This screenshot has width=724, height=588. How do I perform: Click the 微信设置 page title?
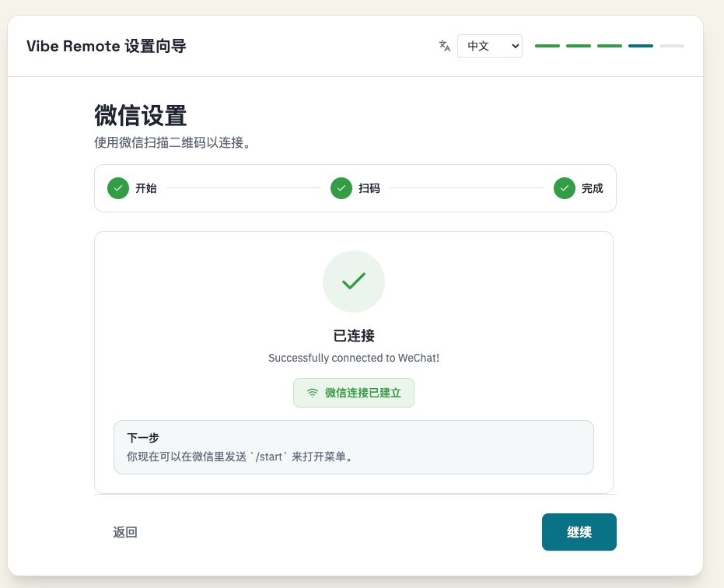140,115
